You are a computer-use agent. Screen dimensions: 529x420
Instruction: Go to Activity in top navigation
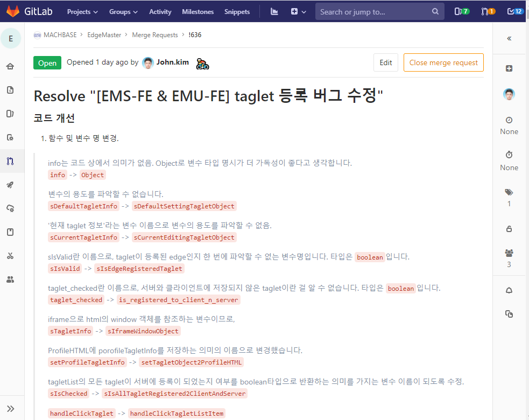click(x=160, y=12)
